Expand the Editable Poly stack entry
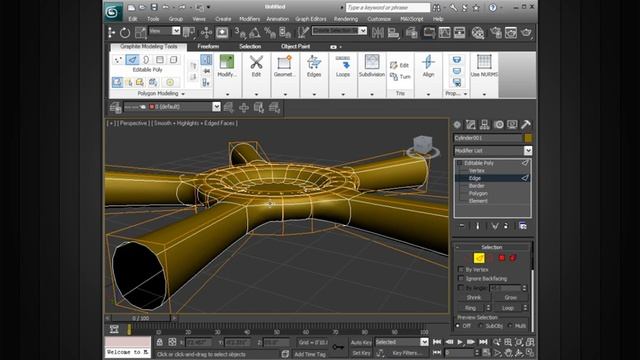The height and width of the screenshot is (360, 640). 460,163
